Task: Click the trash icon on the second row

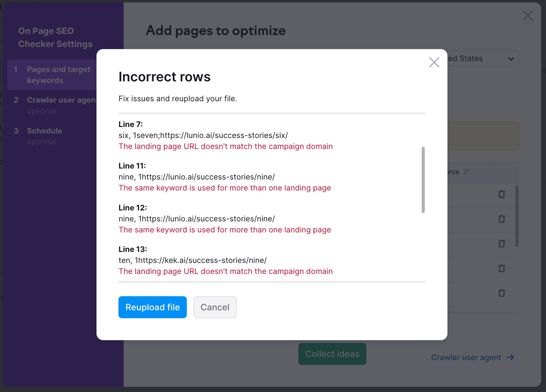Action: [501, 219]
